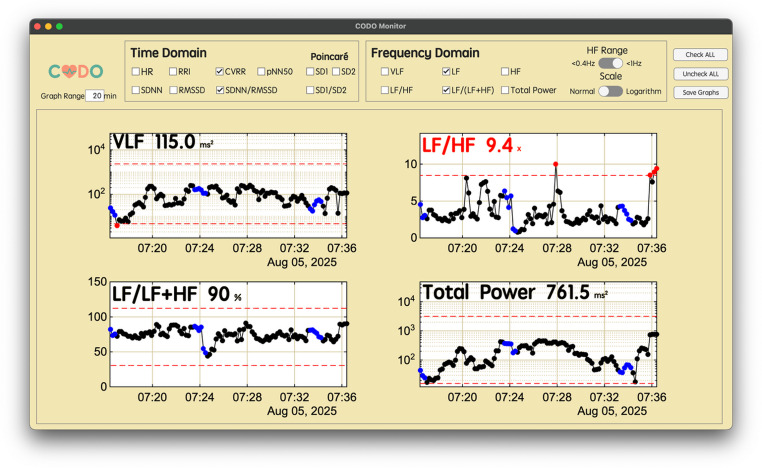Switch Scale toggle to Logarithm
The height and width of the screenshot is (468, 762).
(610, 91)
